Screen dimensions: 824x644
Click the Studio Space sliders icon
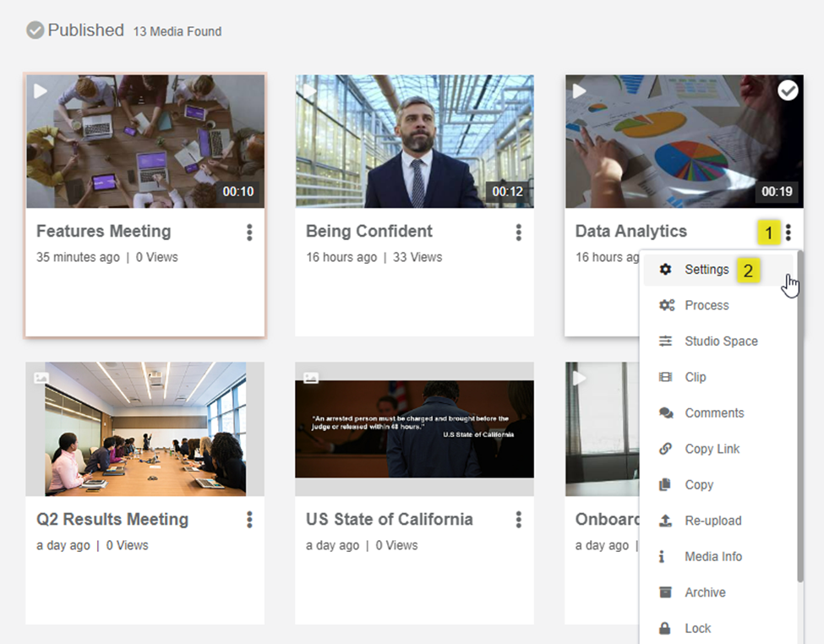point(666,341)
